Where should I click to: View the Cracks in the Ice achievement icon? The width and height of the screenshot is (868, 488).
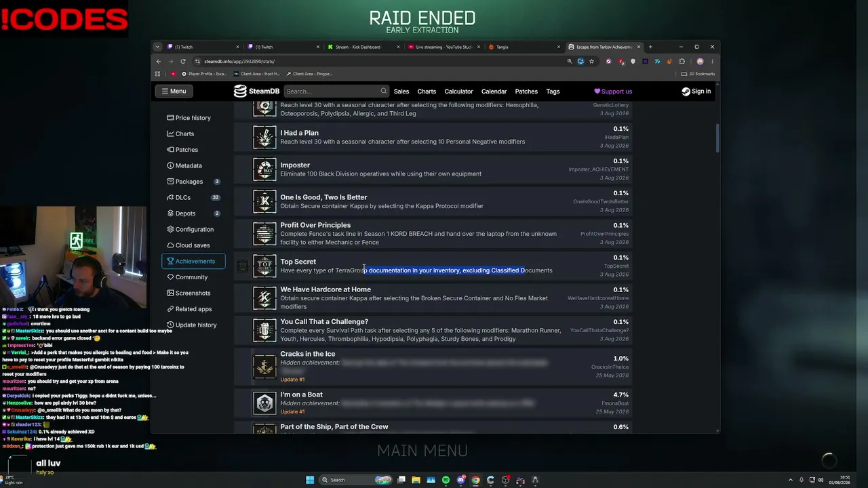[264, 367]
